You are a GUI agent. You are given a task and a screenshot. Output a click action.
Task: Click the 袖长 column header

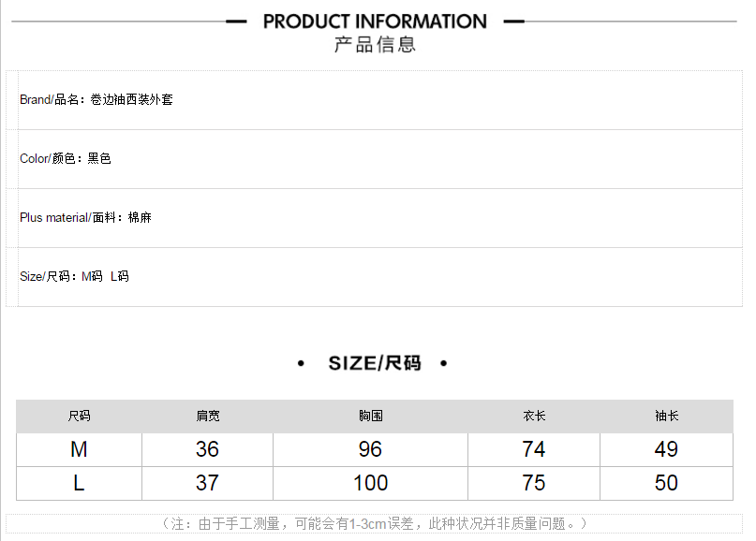(666, 417)
